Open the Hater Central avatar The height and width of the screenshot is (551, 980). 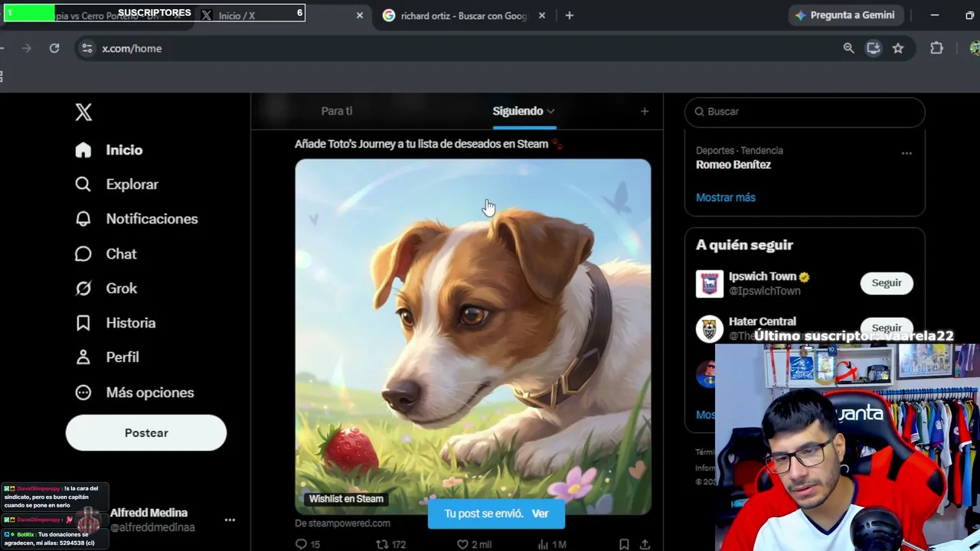[x=709, y=329]
